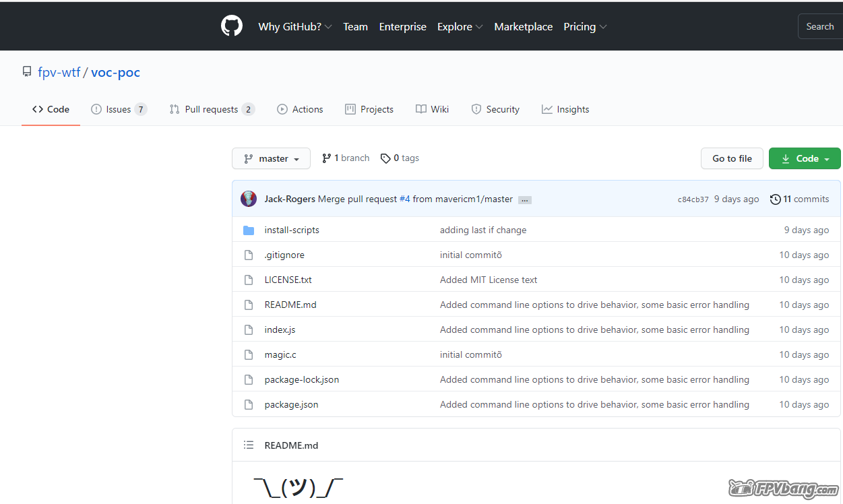View the 11 commits history
843x504 pixels.
[800, 199]
